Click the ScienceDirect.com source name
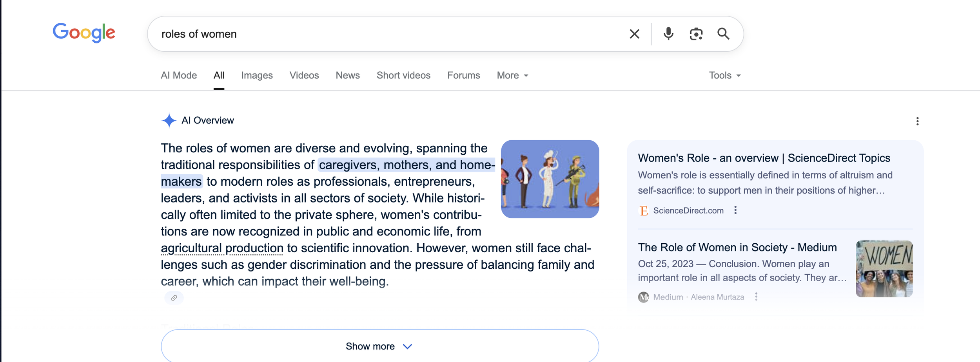980x362 pixels. 688,210
